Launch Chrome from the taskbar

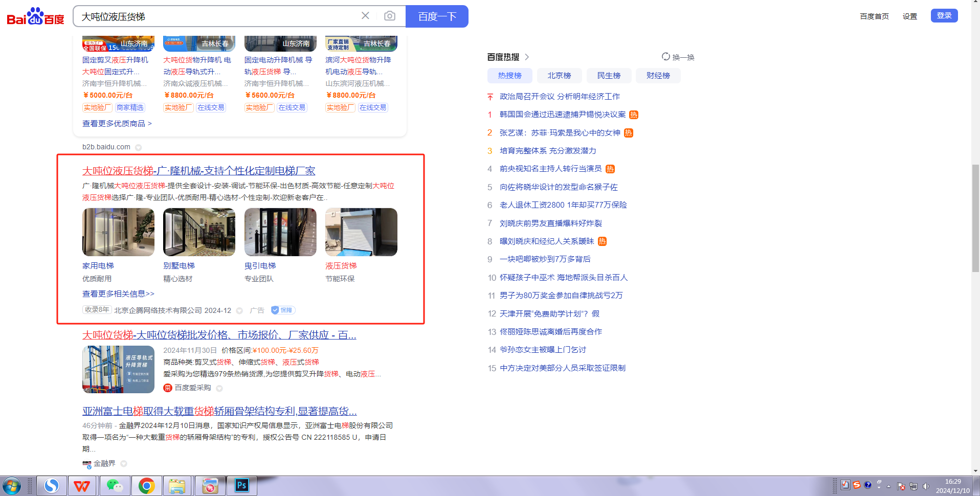pos(146,485)
